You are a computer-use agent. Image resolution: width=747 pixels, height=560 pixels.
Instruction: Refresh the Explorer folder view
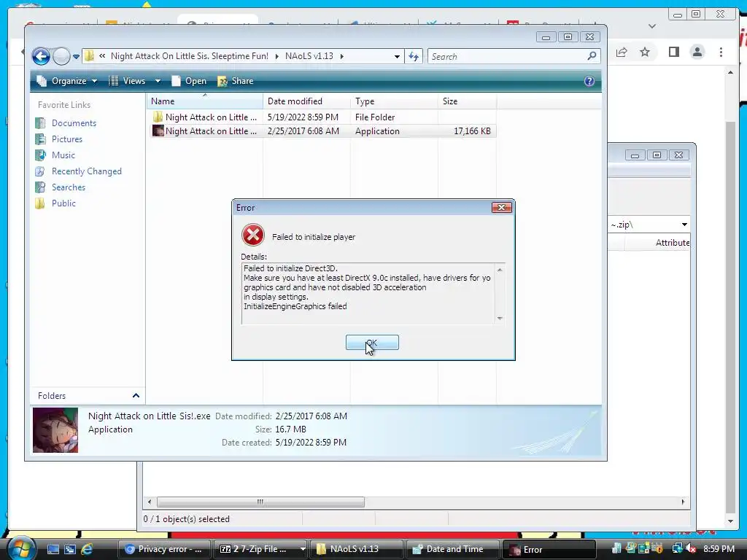point(414,57)
